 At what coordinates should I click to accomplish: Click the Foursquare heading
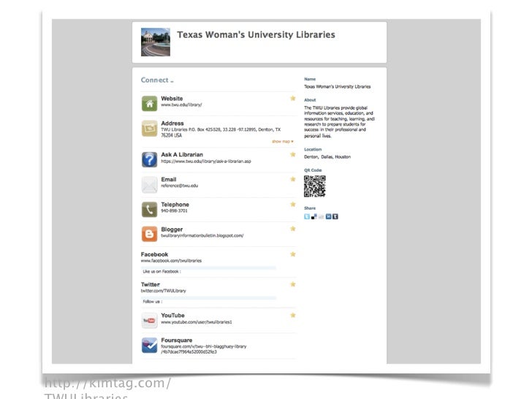[x=176, y=340]
